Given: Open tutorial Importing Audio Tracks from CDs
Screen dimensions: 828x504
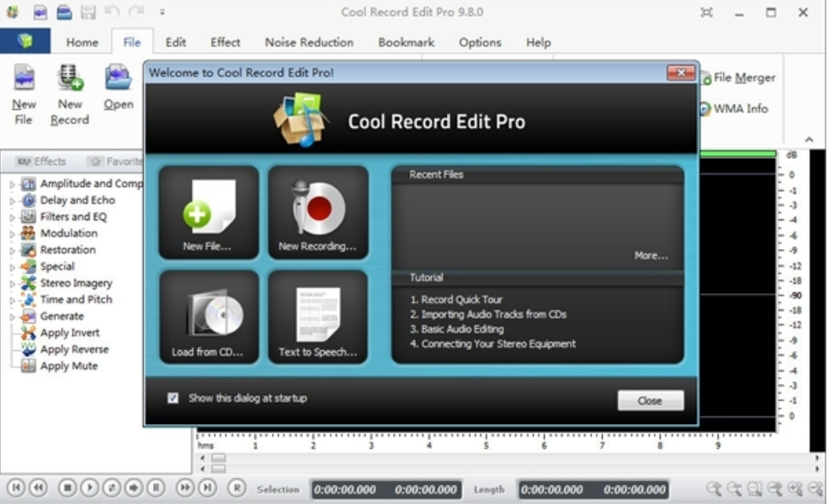Looking at the screenshot, I should [488, 314].
